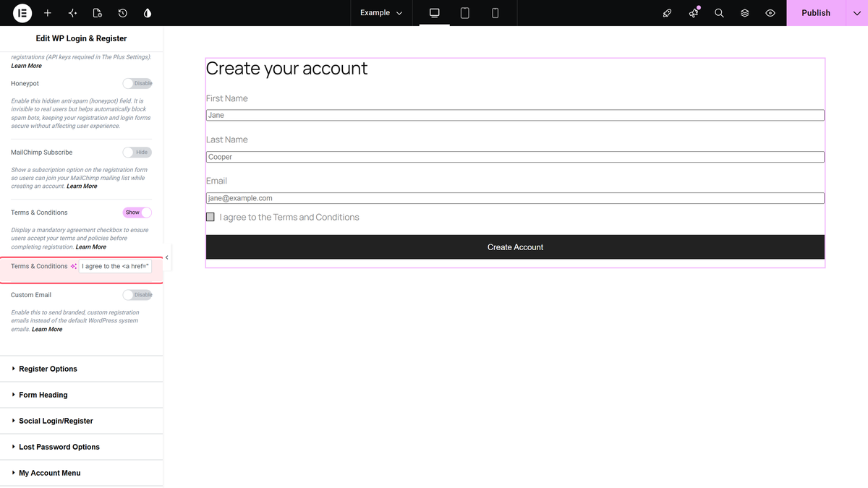This screenshot has height=488, width=868.
Task: Click the rocket icon in top bar
Action: (668, 13)
